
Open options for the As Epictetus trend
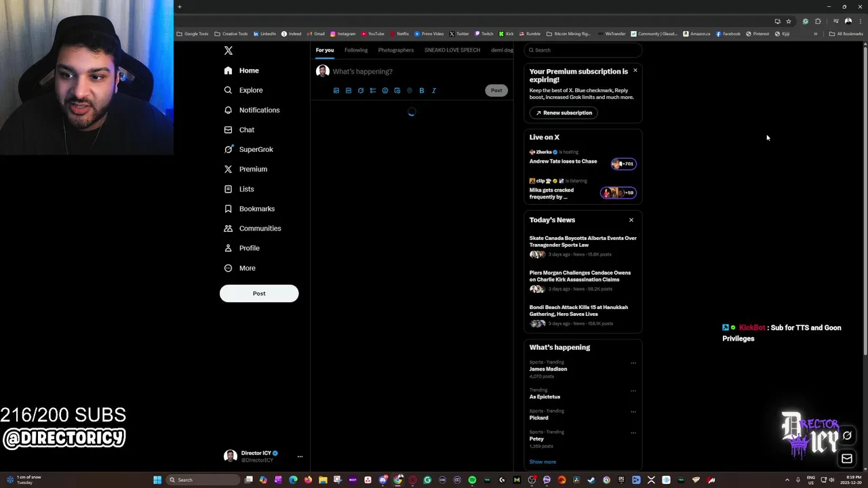click(633, 391)
